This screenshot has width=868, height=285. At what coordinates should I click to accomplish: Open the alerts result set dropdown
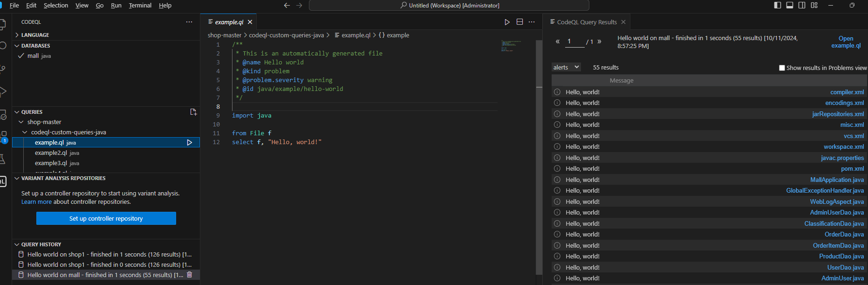pos(566,67)
